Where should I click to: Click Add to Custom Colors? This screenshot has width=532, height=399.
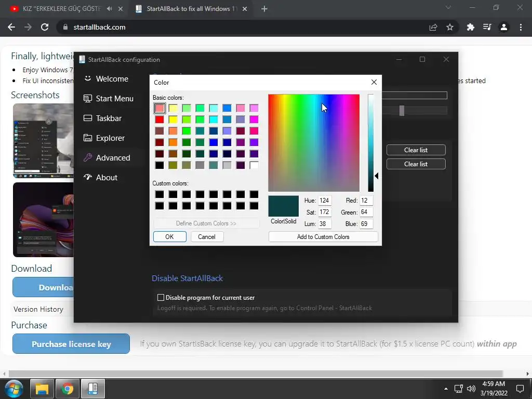coord(323,236)
